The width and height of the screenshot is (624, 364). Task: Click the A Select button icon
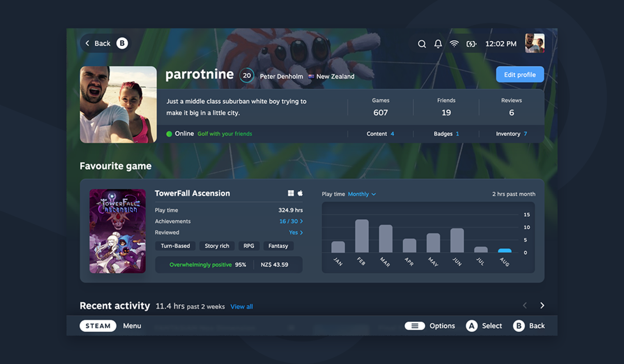pyautogui.click(x=471, y=326)
